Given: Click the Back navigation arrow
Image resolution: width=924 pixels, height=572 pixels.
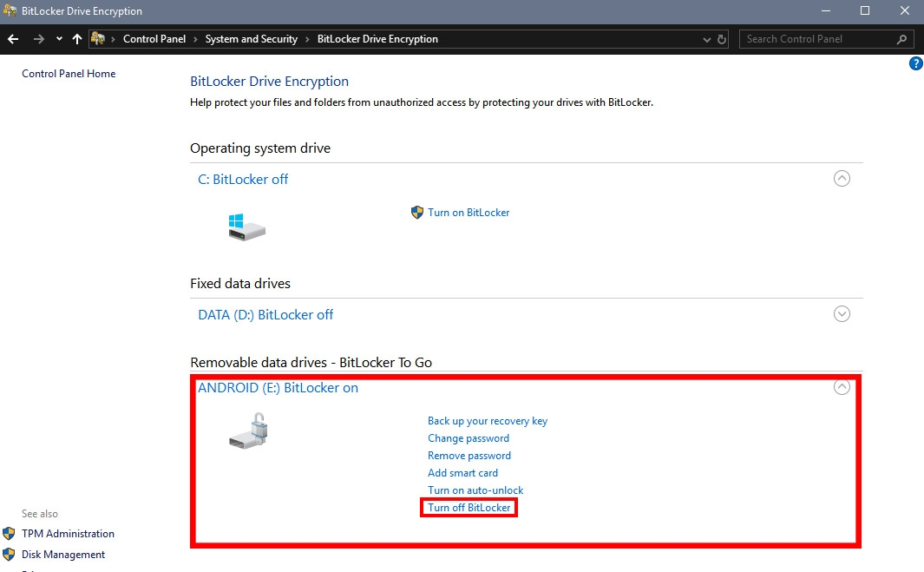Looking at the screenshot, I should tap(13, 39).
